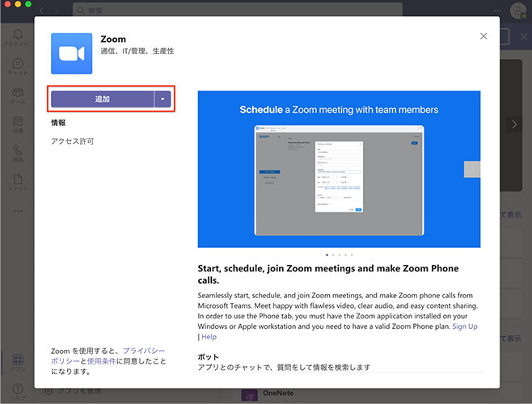This screenshot has width=532, height=404.
Task: Go back with Teams back arrow
Action: tap(42, 11)
